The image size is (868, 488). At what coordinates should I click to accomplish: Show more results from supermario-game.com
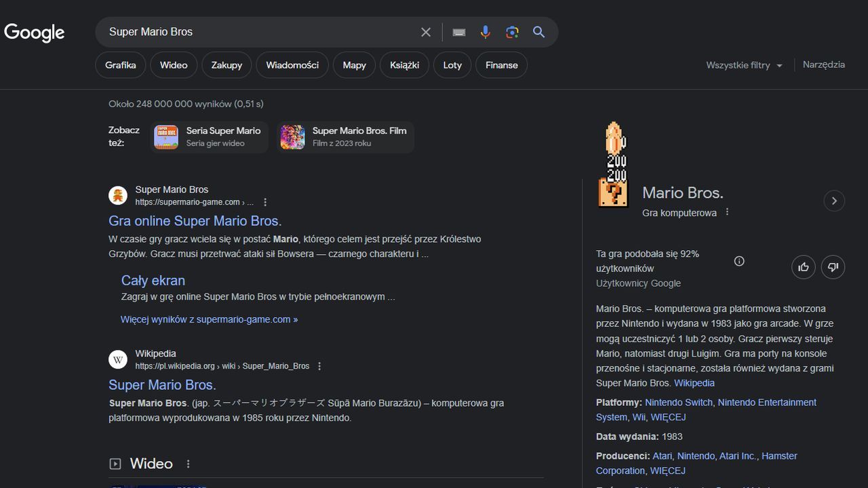click(x=210, y=319)
